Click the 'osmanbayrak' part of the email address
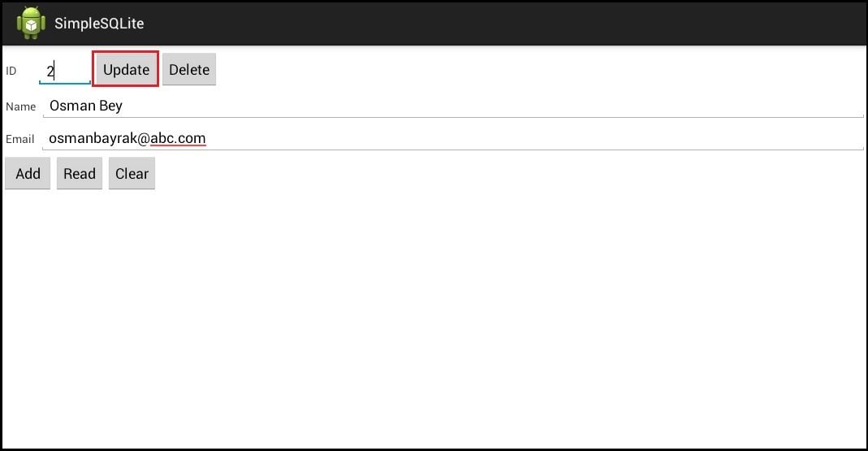Viewport: 868px width, 451px height. 89,138
